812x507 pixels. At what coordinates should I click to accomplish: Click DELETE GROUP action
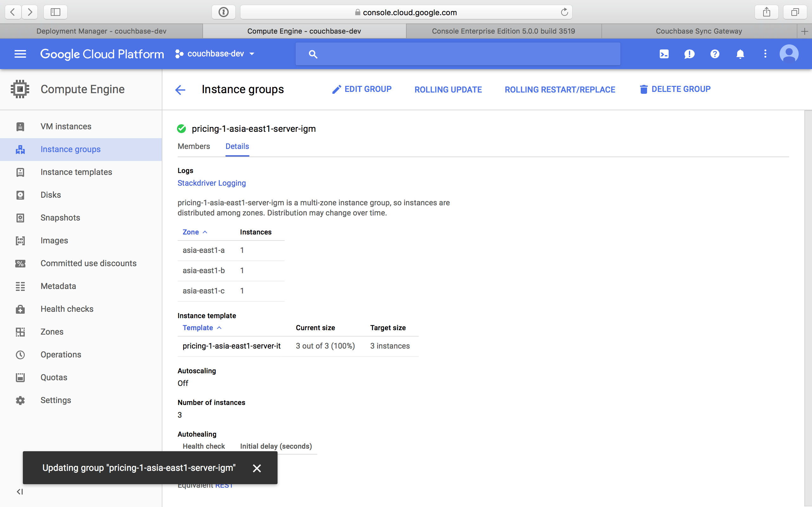click(681, 89)
